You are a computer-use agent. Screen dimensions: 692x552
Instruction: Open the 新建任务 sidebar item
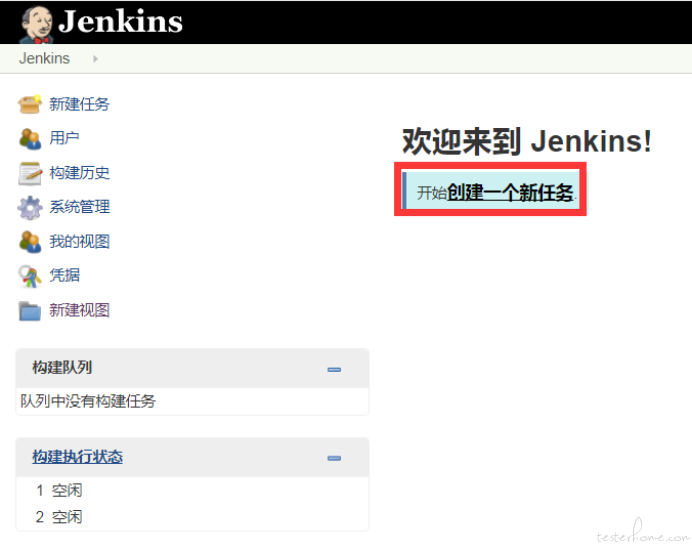(x=79, y=104)
